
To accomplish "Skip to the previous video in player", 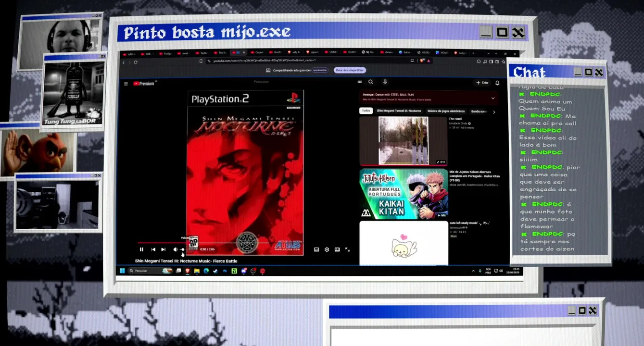I will pos(153,249).
